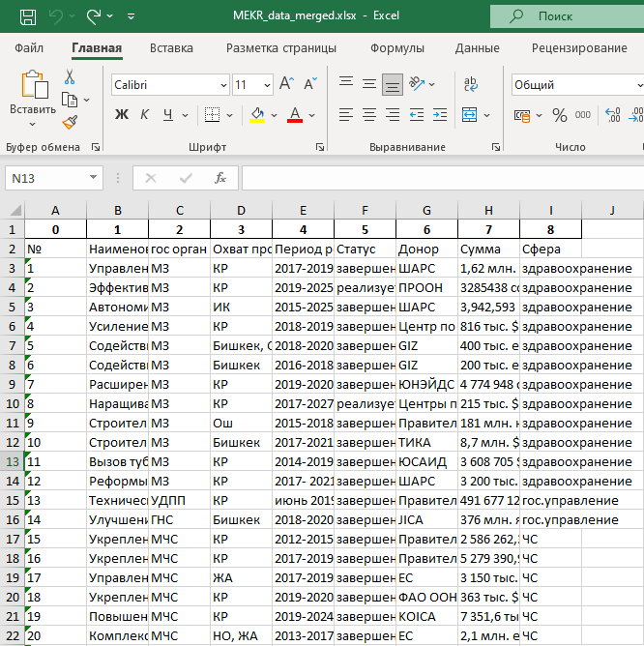Align text left
This screenshot has width=644, height=646.
point(346,115)
